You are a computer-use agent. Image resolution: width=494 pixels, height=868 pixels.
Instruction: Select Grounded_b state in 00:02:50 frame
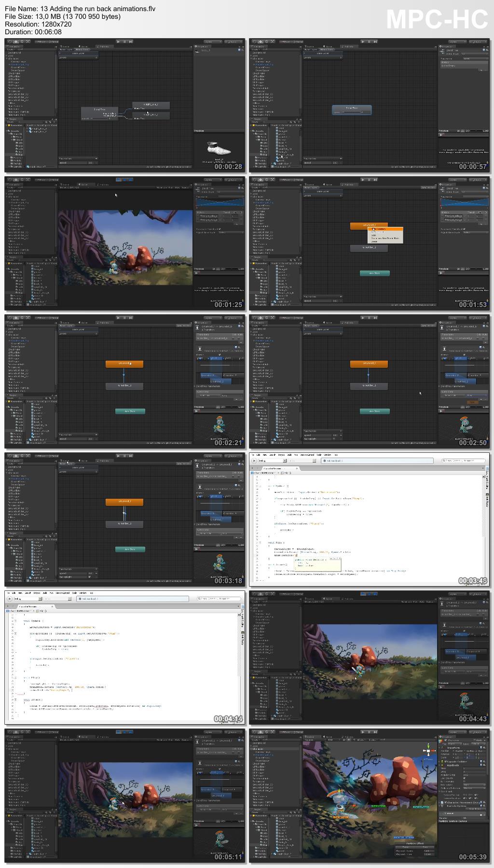pos(369,386)
